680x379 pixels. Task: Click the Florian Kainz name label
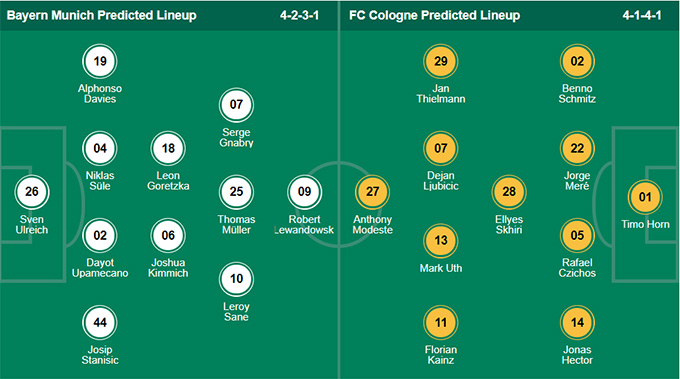tap(441, 355)
